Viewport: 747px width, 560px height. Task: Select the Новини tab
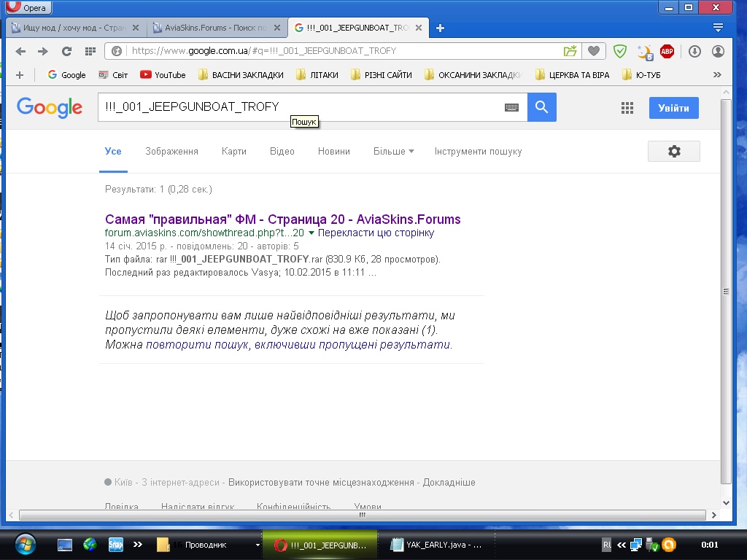click(334, 152)
